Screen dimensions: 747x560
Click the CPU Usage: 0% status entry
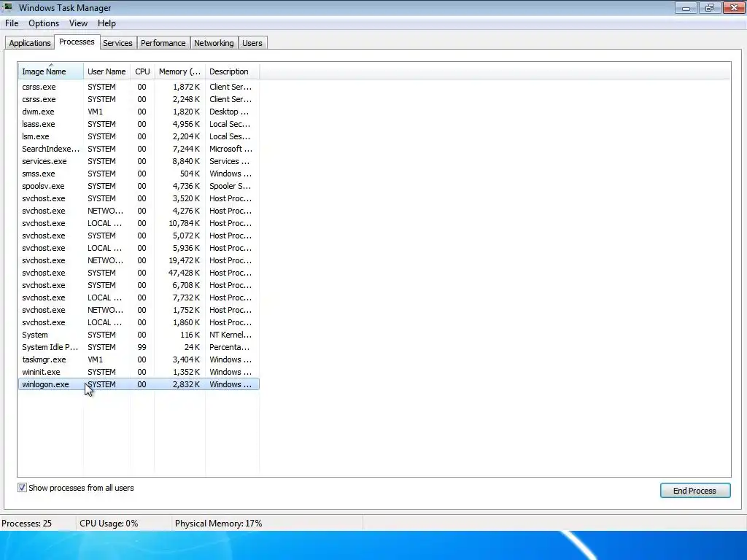(x=109, y=524)
